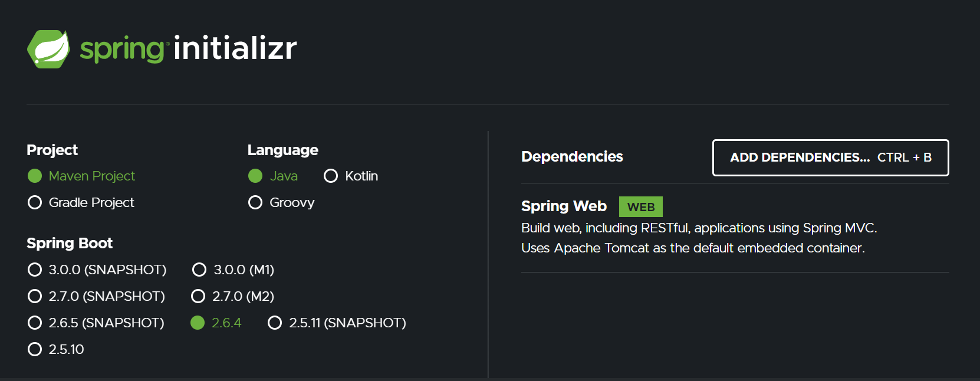
Task: Select Spring Boot 3.0.0 (SNAPSHOT)
Action: click(x=97, y=270)
